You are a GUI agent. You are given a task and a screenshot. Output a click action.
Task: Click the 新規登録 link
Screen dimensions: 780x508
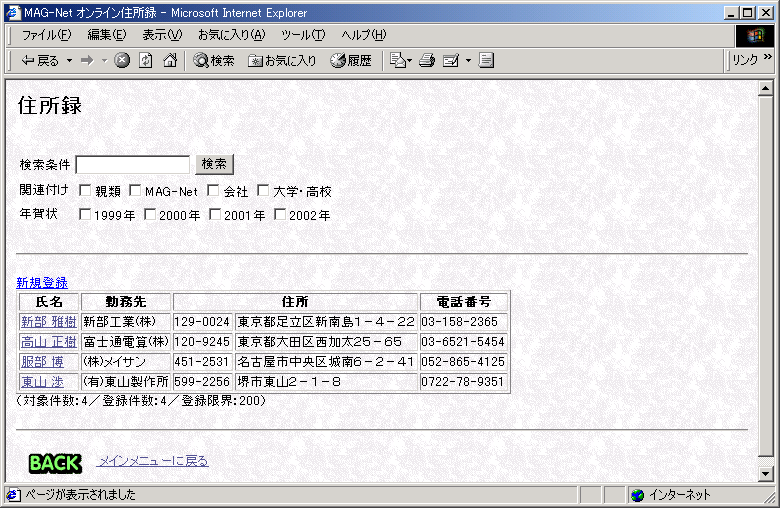click(42, 283)
